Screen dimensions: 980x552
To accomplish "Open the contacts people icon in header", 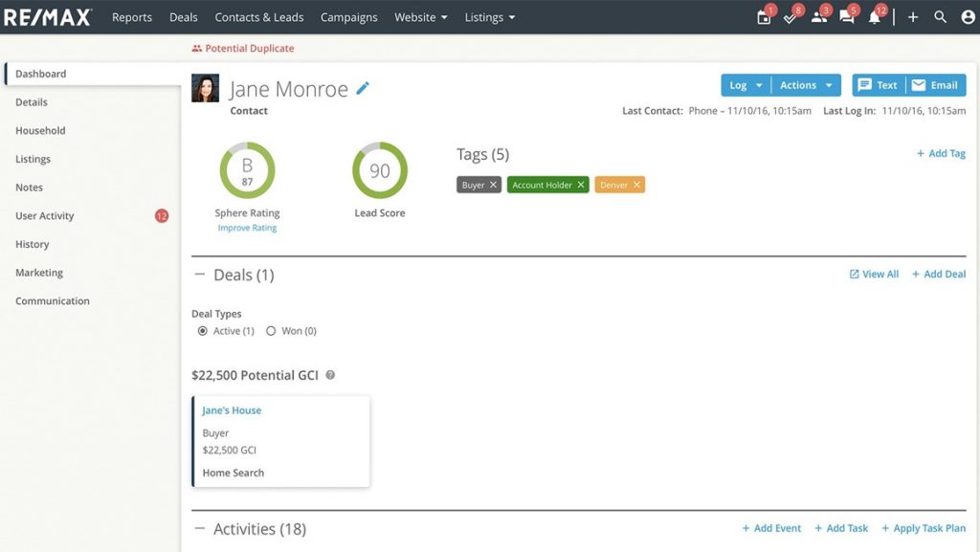I will click(x=818, y=17).
